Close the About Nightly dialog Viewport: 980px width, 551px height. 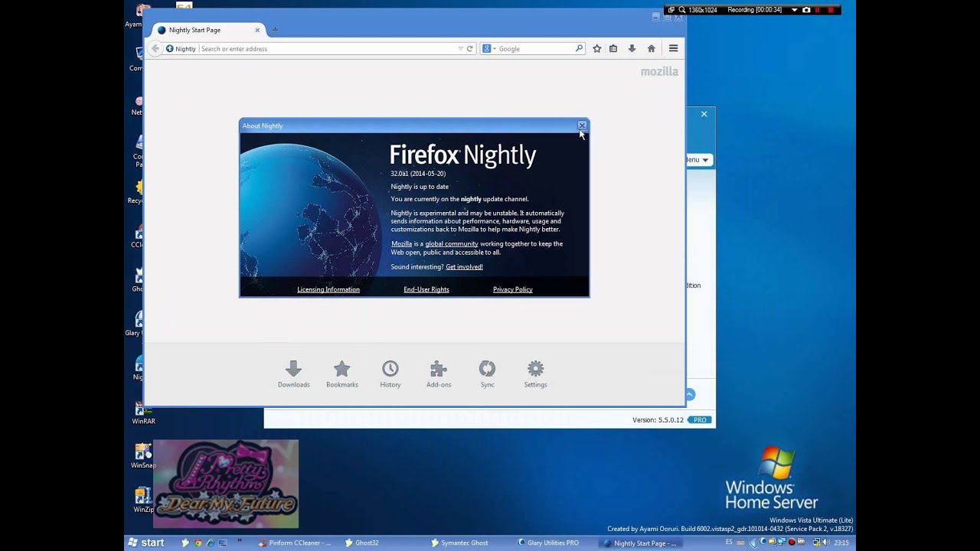click(582, 125)
